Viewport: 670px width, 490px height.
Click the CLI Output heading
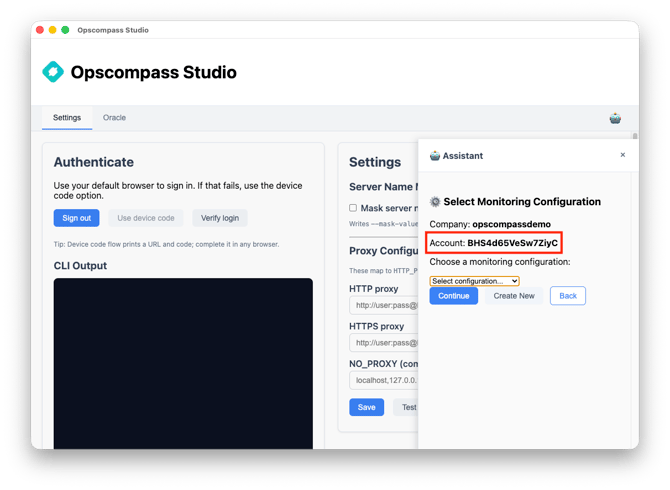(x=80, y=266)
